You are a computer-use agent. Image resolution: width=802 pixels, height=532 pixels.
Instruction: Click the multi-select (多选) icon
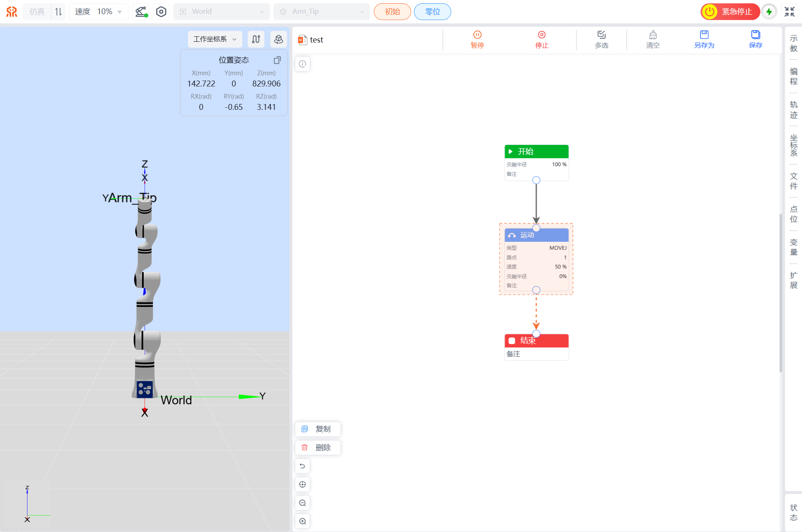pos(601,35)
